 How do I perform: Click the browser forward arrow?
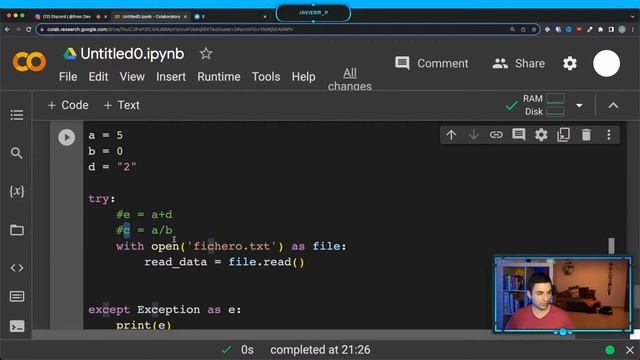[18, 29]
